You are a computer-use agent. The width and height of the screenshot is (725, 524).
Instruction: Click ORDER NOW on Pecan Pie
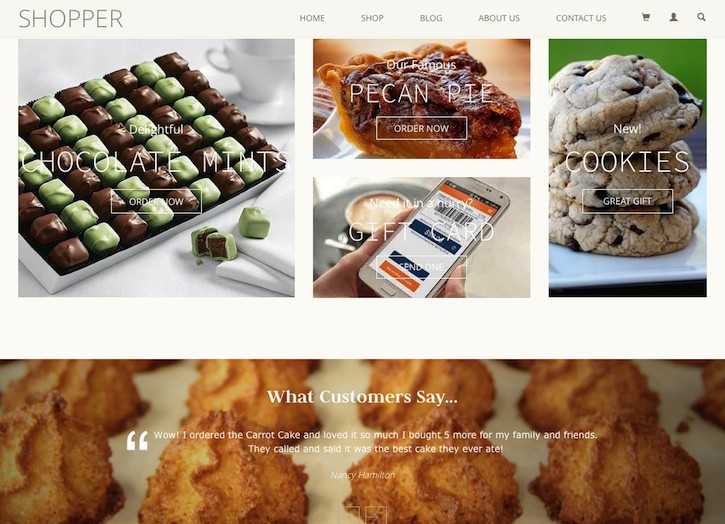tap(421, 129)
